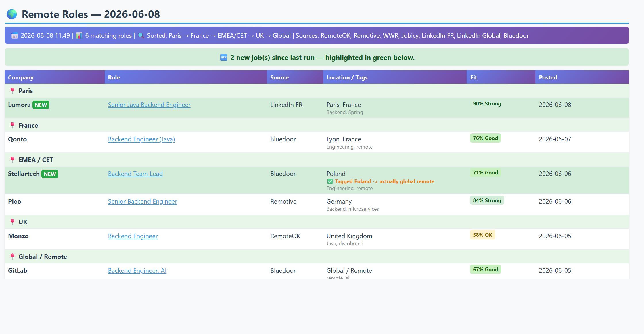Click the Lyon, France location text
The width and height of the screenshot is (644, 334).
(x=344, y=139)
